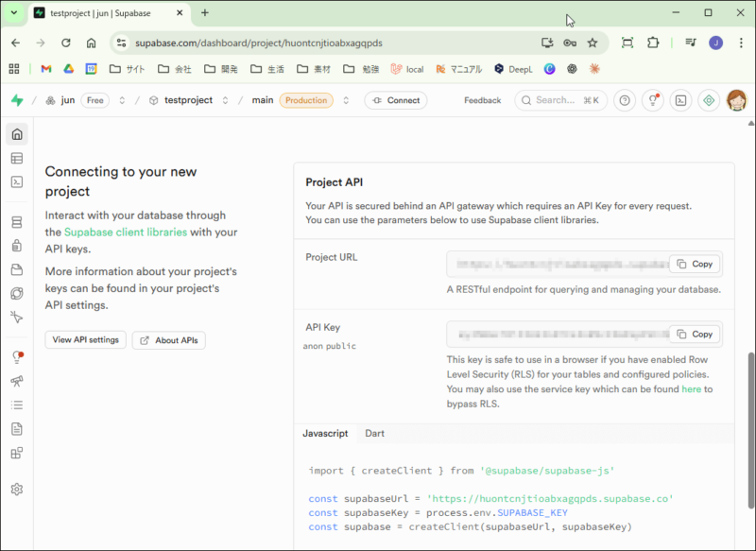
Task: Expand the jun organization switcher
Action: (x=122, y=100)
